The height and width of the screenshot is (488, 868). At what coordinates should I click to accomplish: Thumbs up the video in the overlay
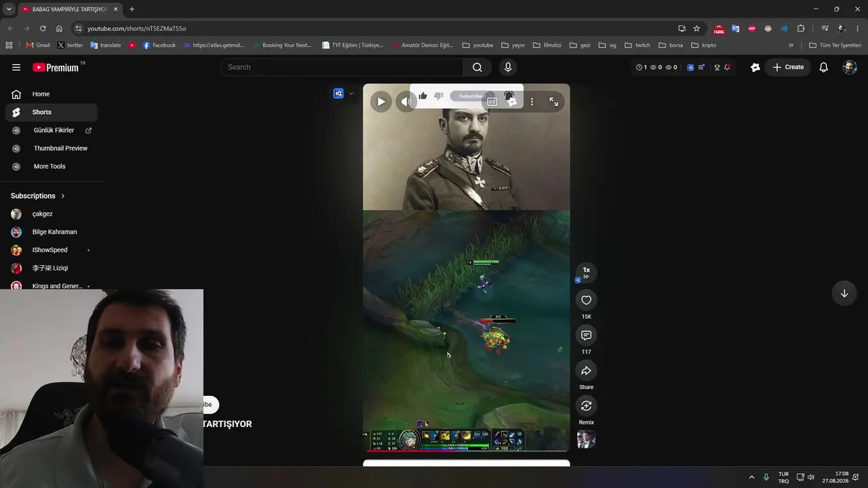(423, 96)
